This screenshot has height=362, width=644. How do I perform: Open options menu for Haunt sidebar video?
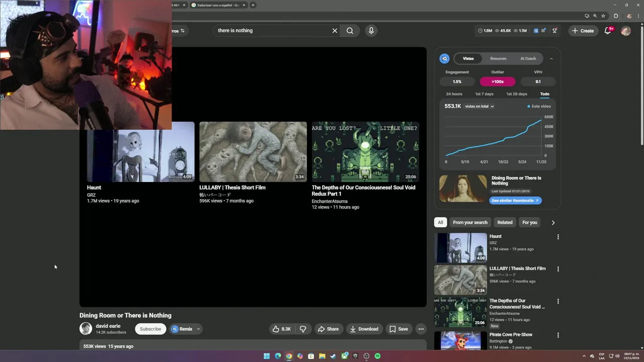pos(558,237)
